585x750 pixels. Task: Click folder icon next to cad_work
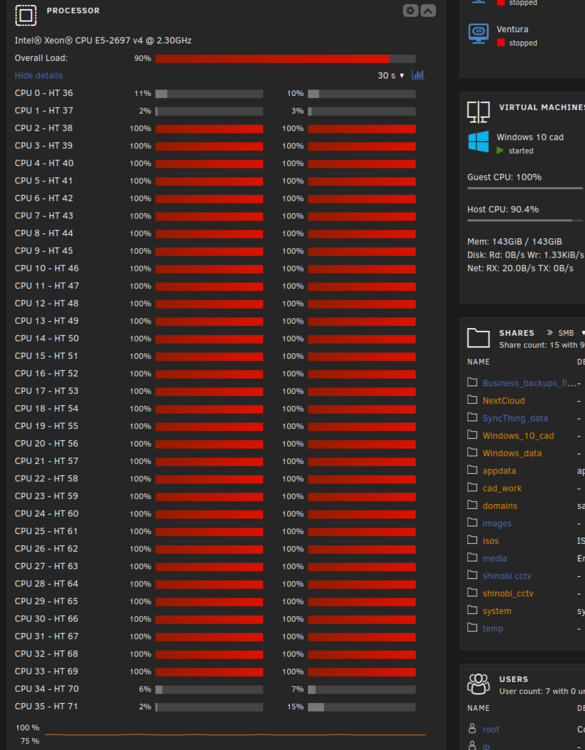pos(472,487)
